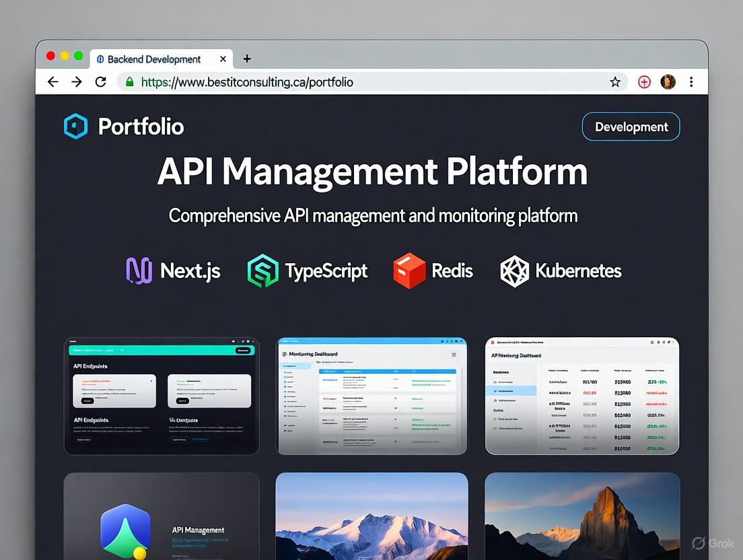Open the browser profile avatar
Screen dimensions: 743x560
pos(668,81)
